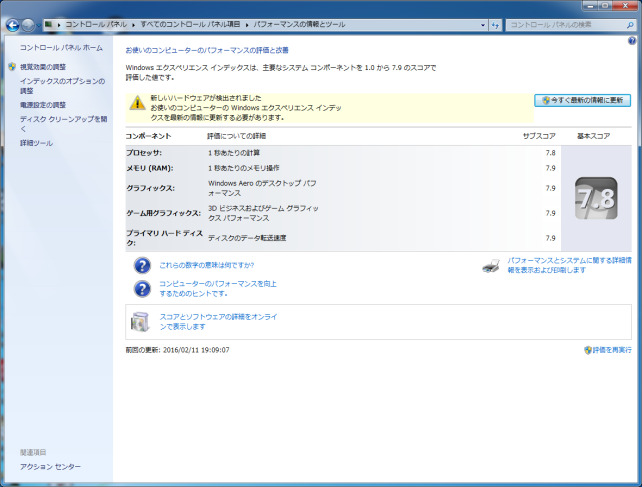Open 電源設定の調整 link
The image size is (642, 487).
pos(43,105)
